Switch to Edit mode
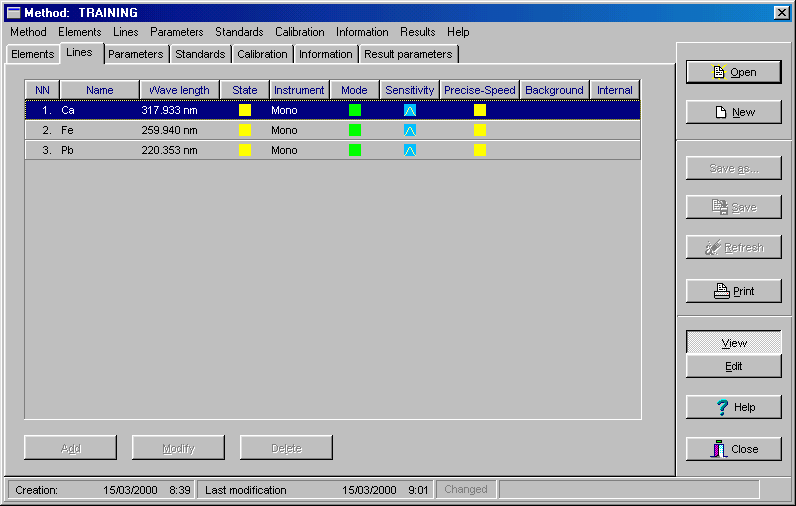Viewport: 796px width, 506px height. 734,366
